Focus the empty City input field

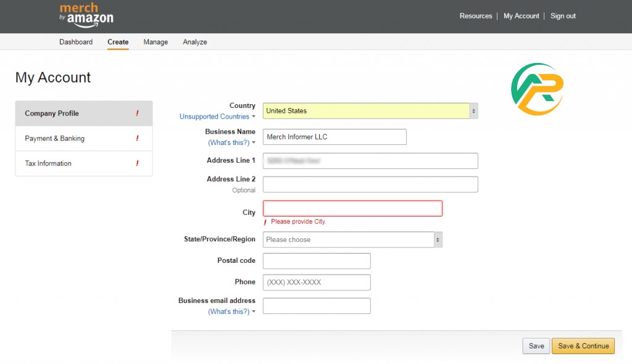pyautogui.click(x=352, y=209)
